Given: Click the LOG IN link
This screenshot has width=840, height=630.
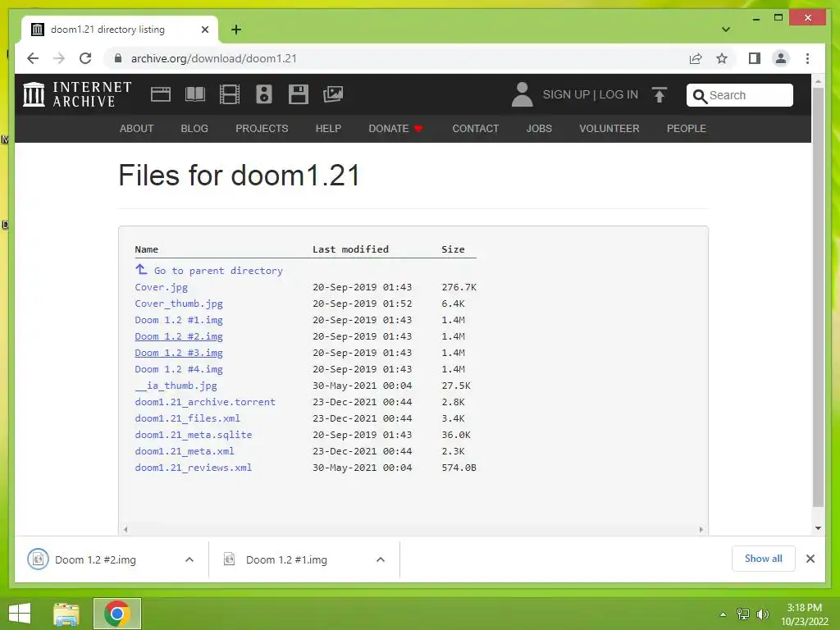Looking at the screenshot, I should [619, 95].
